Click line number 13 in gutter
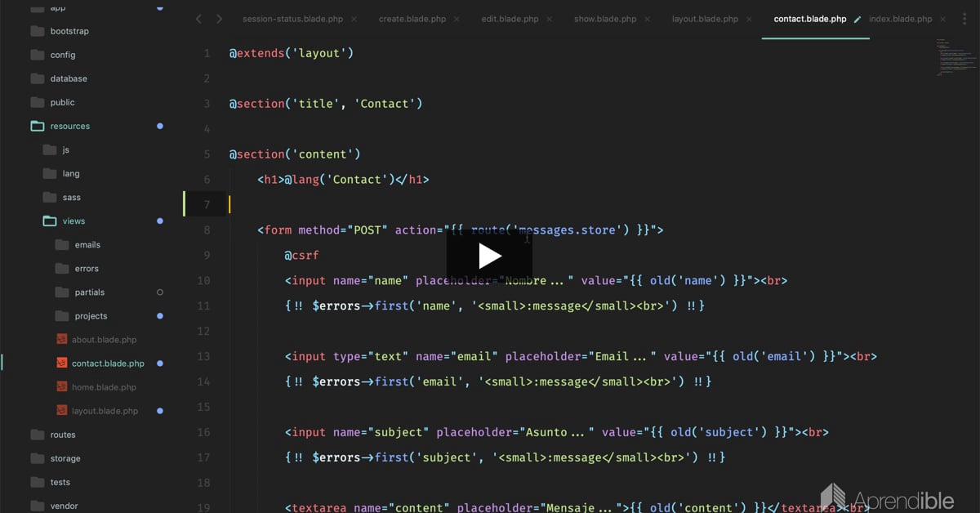This screenshot has width=980, height=513. pos(203,356)
